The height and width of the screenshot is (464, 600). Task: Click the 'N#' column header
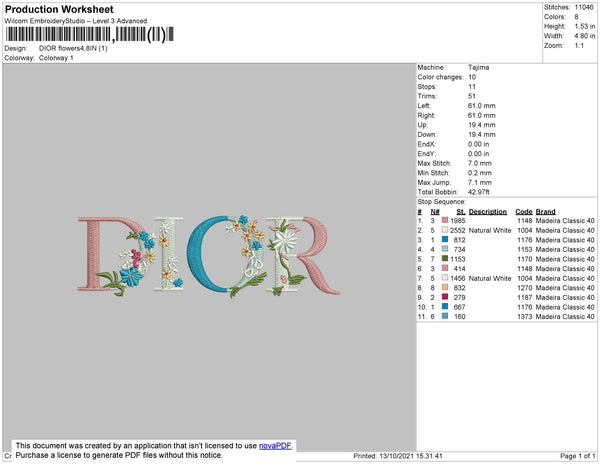coord(435,212)
